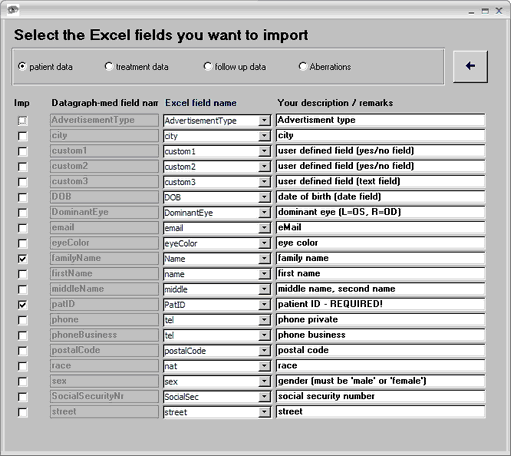Open the middleName row dropdown showing middle
The width and height of the screenshot is (511, 456).
coord(264,289)
